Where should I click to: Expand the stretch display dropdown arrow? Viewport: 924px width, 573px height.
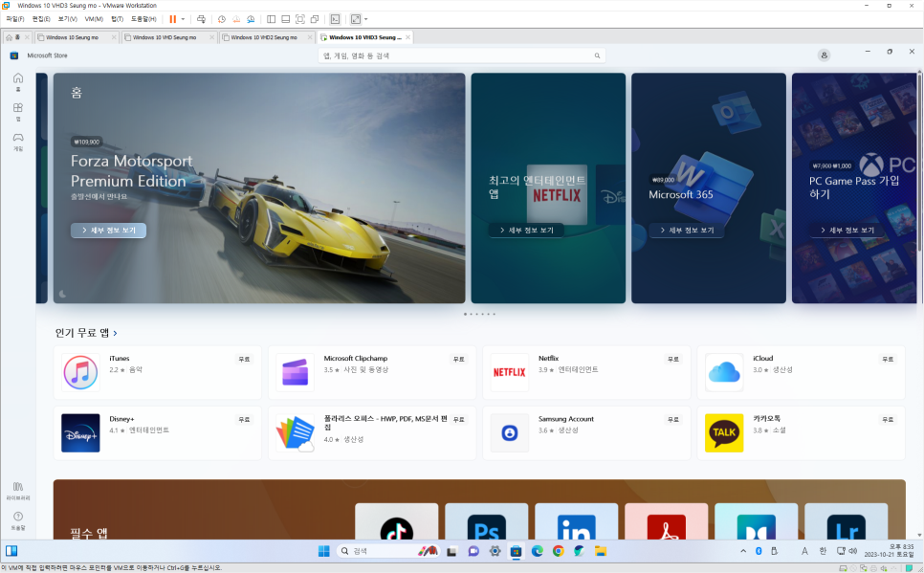point(366,19)
